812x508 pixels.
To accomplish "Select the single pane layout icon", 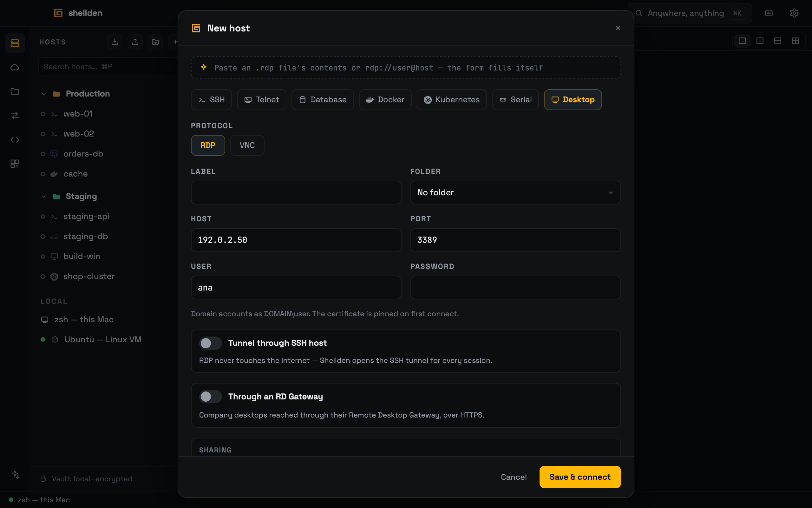I will 742,41.
